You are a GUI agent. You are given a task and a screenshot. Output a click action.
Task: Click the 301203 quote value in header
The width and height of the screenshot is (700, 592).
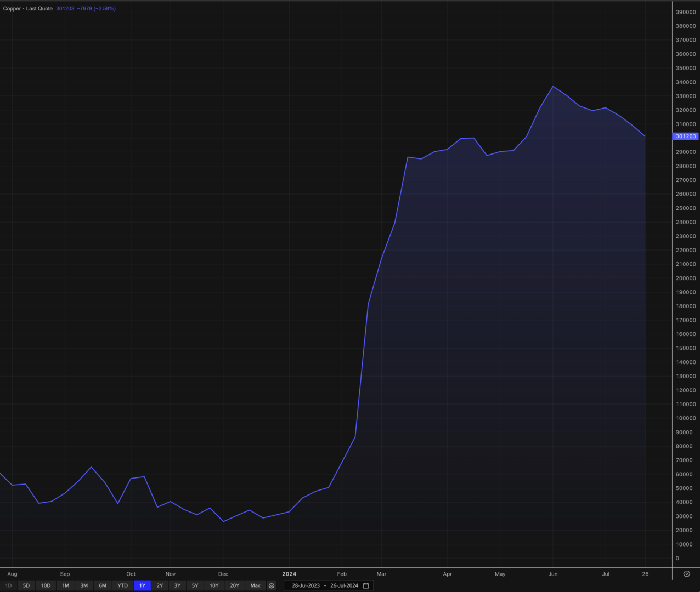[65, 9]
